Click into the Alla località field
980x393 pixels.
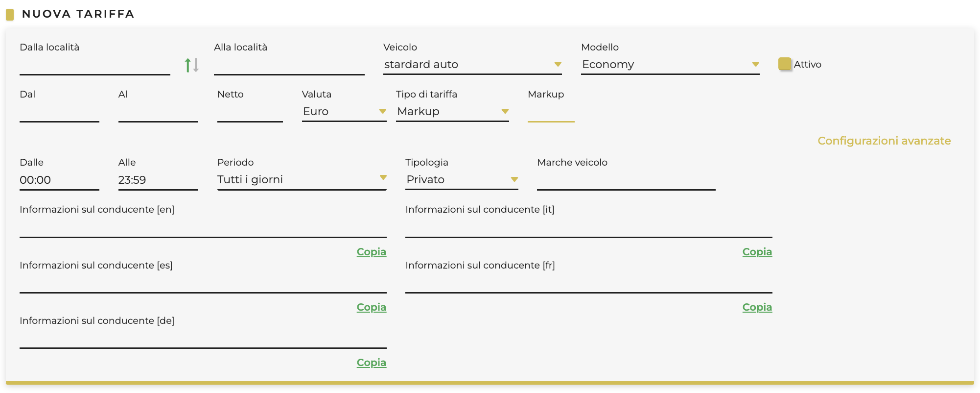[289, 66]
